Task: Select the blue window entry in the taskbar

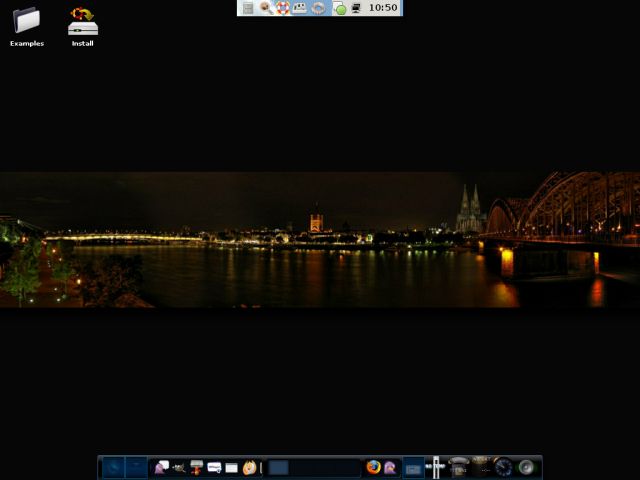Action: point(279,468)
